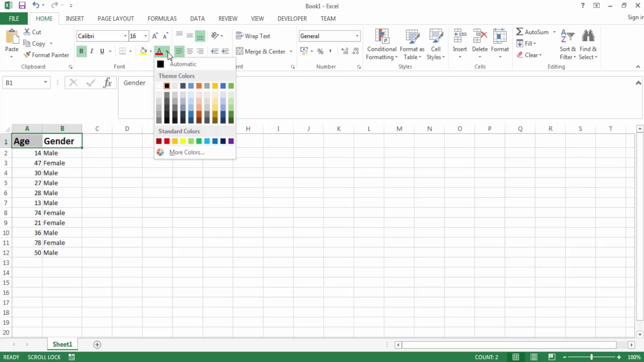The width and height of the screenshot is (644, 362).
Task: Open the Calibri font name dropdown
Action: coord(125,36)
